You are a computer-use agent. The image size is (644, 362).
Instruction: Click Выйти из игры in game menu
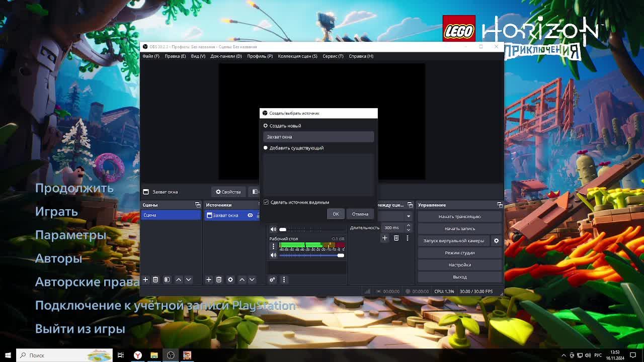(x=80, y=329)
